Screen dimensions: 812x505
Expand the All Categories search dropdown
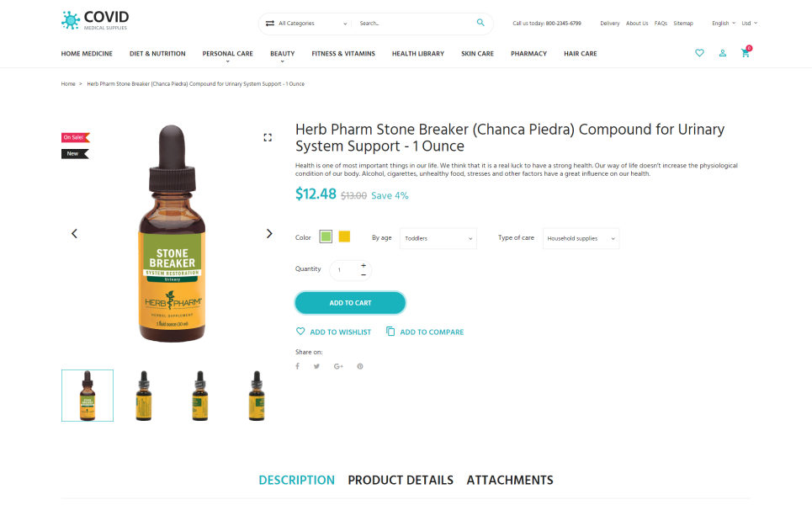click(305, 24)
